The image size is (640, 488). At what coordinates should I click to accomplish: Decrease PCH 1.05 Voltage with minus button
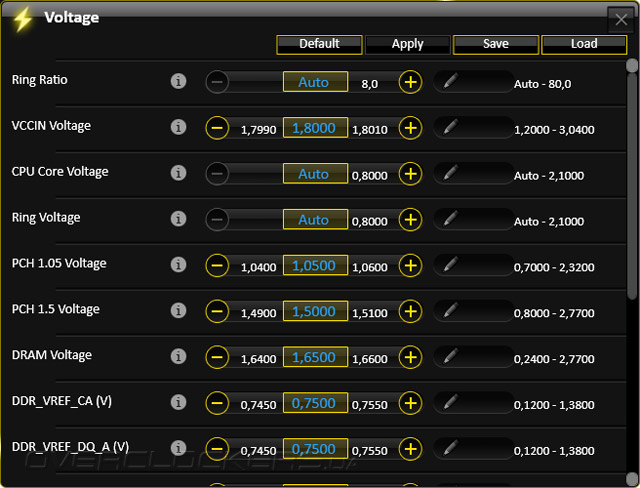217,266
